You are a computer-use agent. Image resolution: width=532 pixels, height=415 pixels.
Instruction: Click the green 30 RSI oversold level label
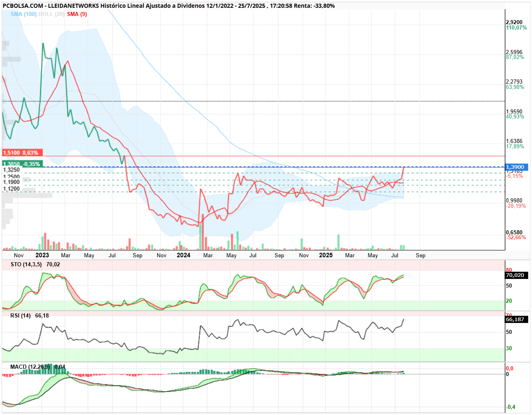[x=509, y=348]
